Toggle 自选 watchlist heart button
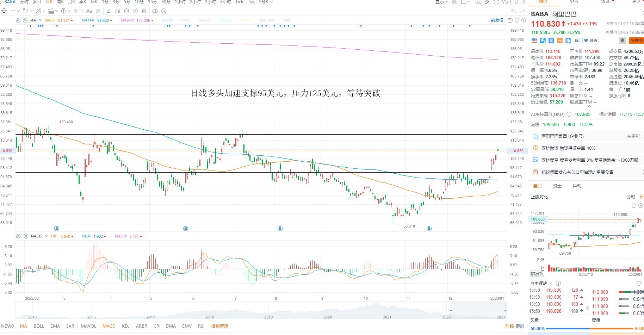 [x=591, y=41]
